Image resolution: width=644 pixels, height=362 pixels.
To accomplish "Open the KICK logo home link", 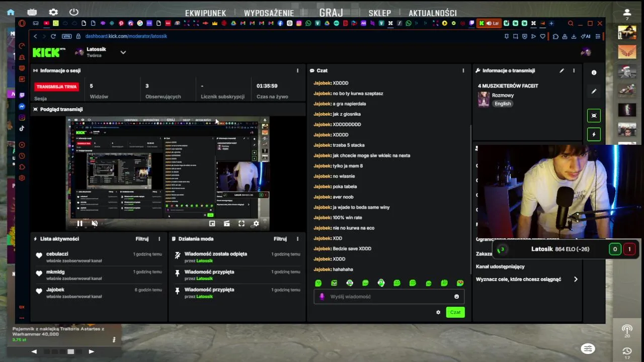I will tap(49, 52).
